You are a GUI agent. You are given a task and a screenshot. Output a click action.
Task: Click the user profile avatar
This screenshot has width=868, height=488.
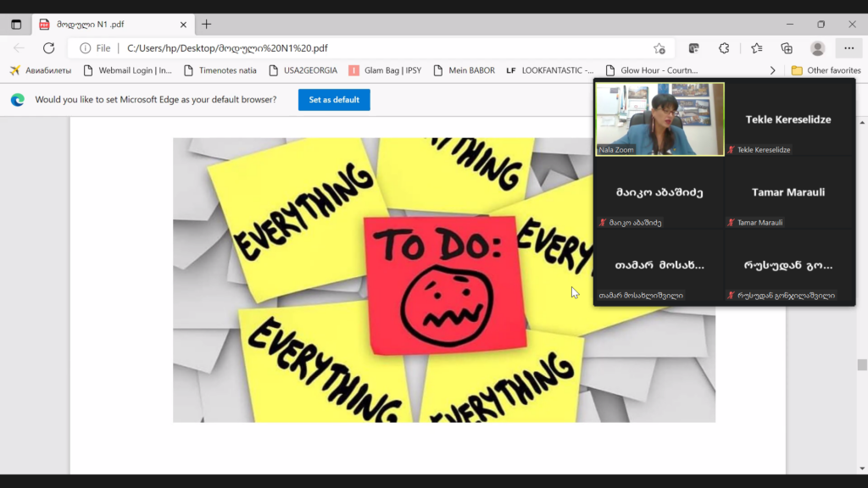817,48
